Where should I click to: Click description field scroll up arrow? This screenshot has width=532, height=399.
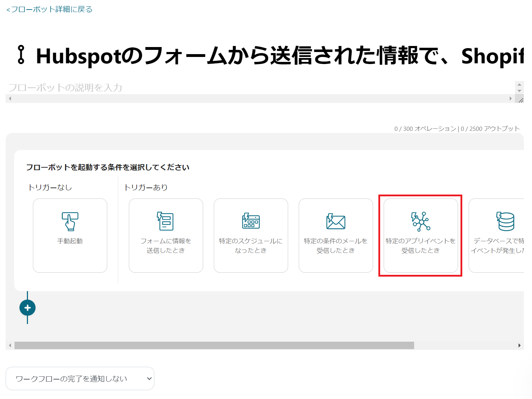pyautogui.click(x=519, y=85)
